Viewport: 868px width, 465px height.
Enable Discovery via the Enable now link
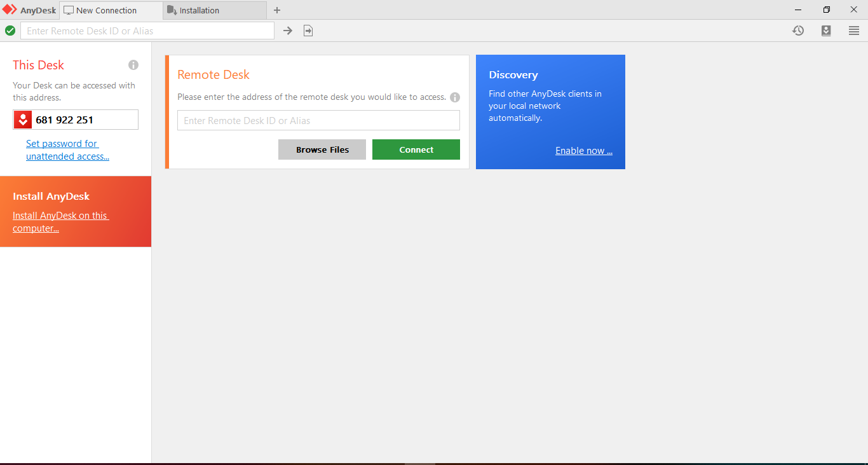583,150
